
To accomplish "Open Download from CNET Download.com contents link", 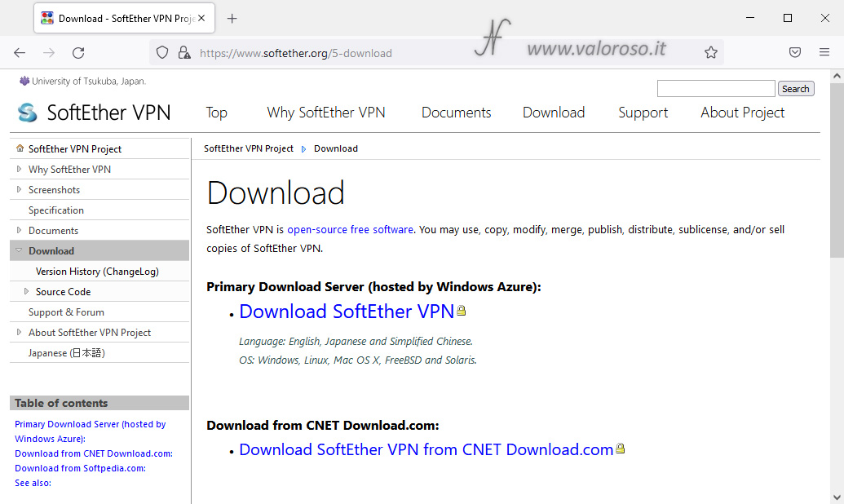I will coord(94,453).
